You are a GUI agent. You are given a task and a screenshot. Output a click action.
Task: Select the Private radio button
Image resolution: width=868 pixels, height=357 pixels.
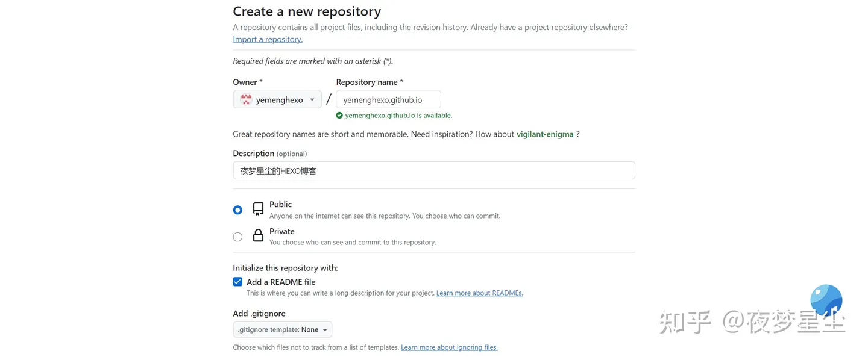pos(237,237)
